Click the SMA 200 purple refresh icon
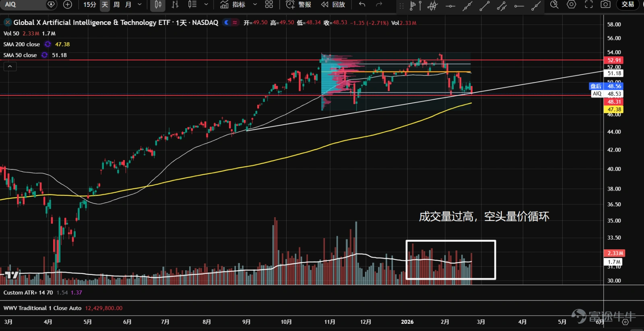This screenshot has width=644, height=331. pyautogui.click(x=47, y=44)
